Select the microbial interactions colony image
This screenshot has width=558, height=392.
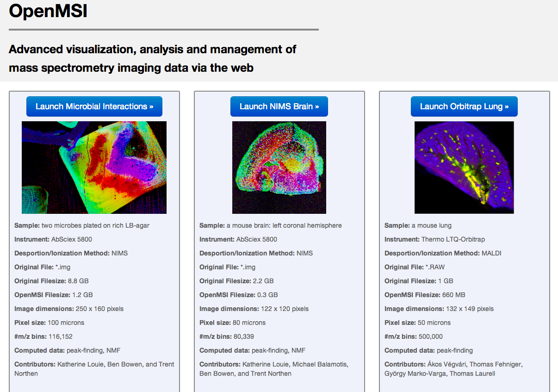pos(94,168)
